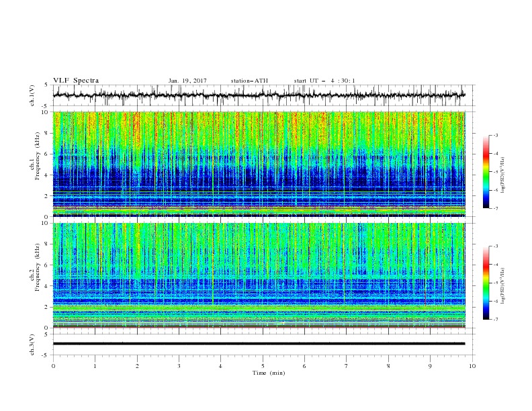Click the date 'Jan. 19, 2017'
Viewport: 532px width, 411px height.
tap(187, 81)
